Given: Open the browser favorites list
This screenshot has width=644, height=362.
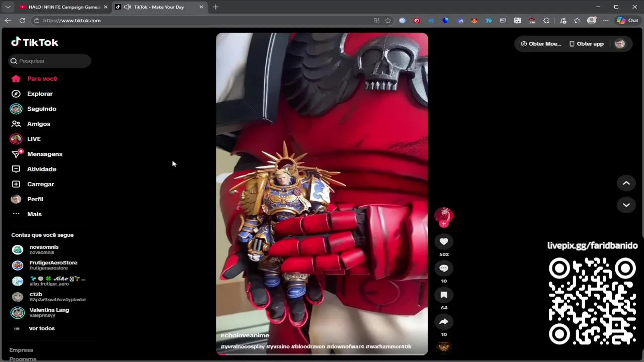Looking at the screenshot, I should pos(577,21).
